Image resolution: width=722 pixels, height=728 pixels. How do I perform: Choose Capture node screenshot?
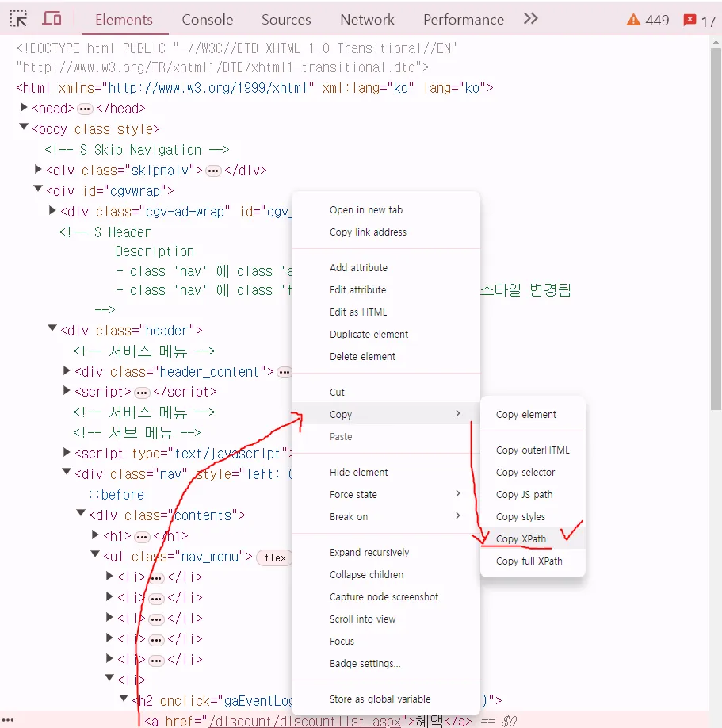coord(386,597)
